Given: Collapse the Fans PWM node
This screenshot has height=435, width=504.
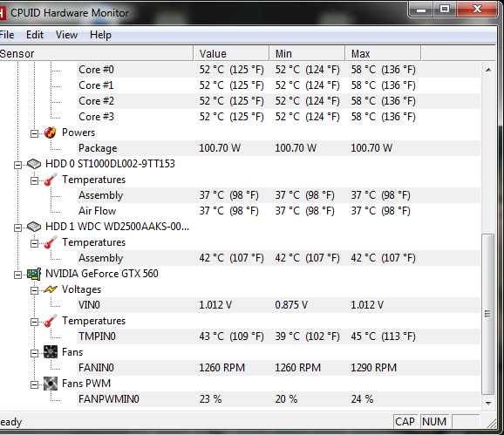Looking at the screenshot, I should point(34,384).
